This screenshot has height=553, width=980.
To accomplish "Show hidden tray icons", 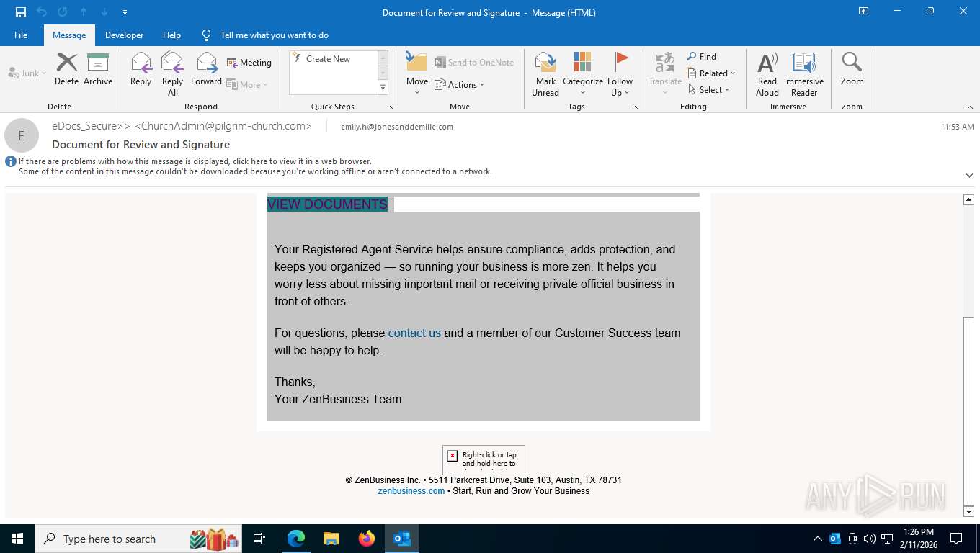I will point(817,539).
